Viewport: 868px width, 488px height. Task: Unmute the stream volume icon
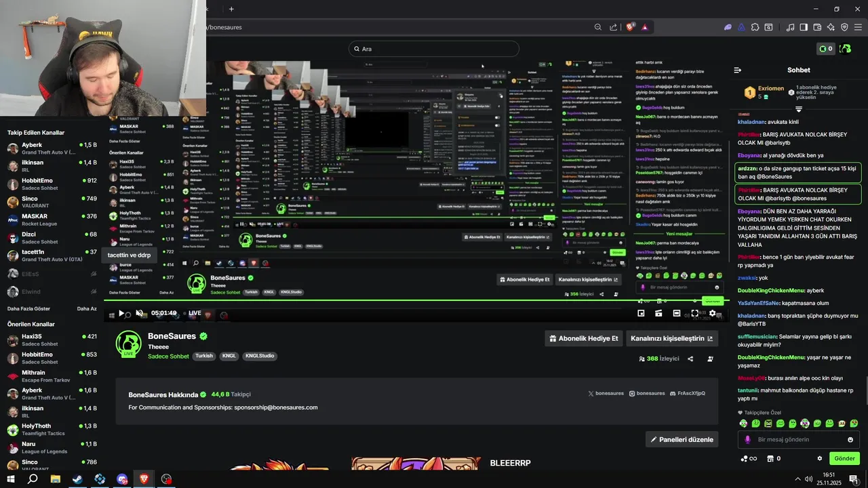click(139, 313)
